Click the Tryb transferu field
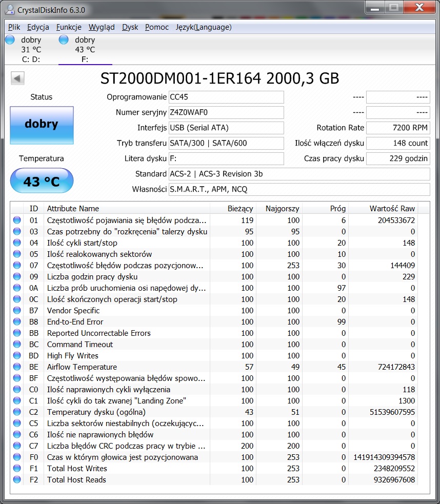Image resolution: width=440 pixels, height=504 pixels. click(226, 144)
